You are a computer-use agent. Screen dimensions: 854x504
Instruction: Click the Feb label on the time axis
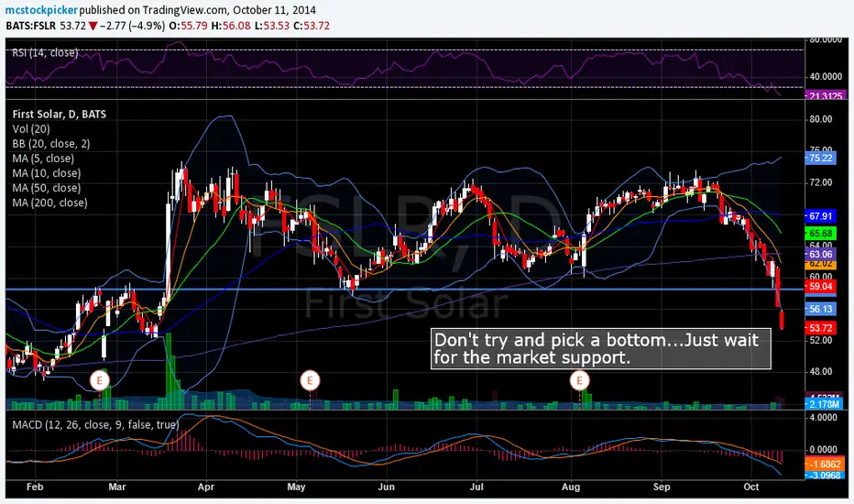click(x=34, y=487)
